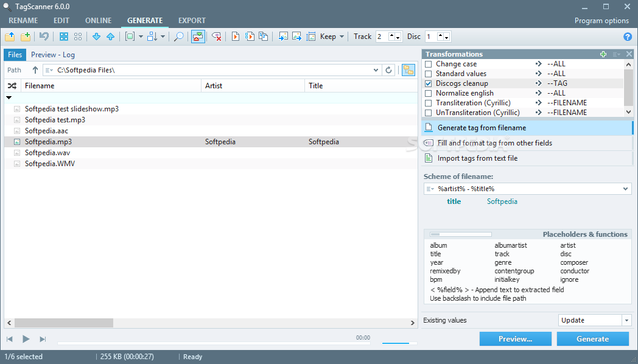
Task: Enable the Standard values checkbox
Action: click(428, 74)
